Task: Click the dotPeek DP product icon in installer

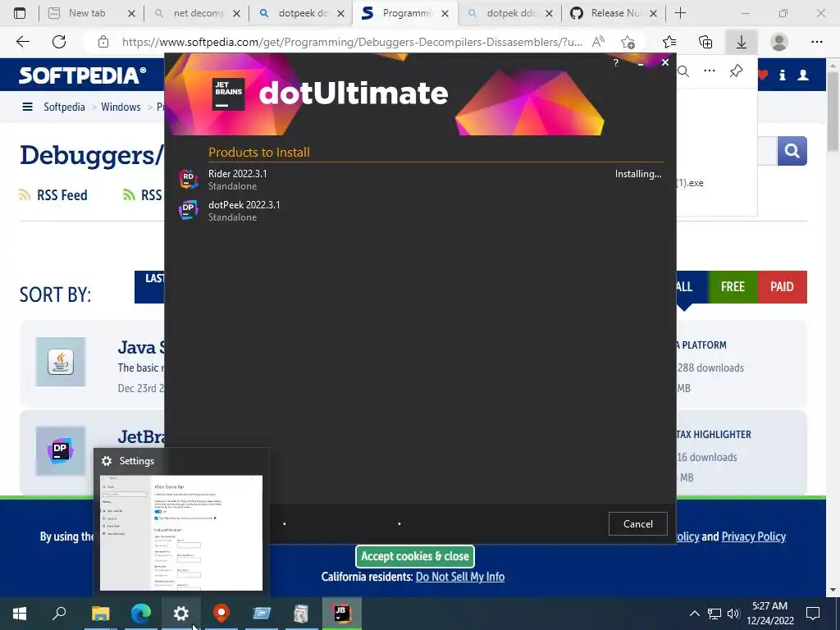Action: (188, 210)
